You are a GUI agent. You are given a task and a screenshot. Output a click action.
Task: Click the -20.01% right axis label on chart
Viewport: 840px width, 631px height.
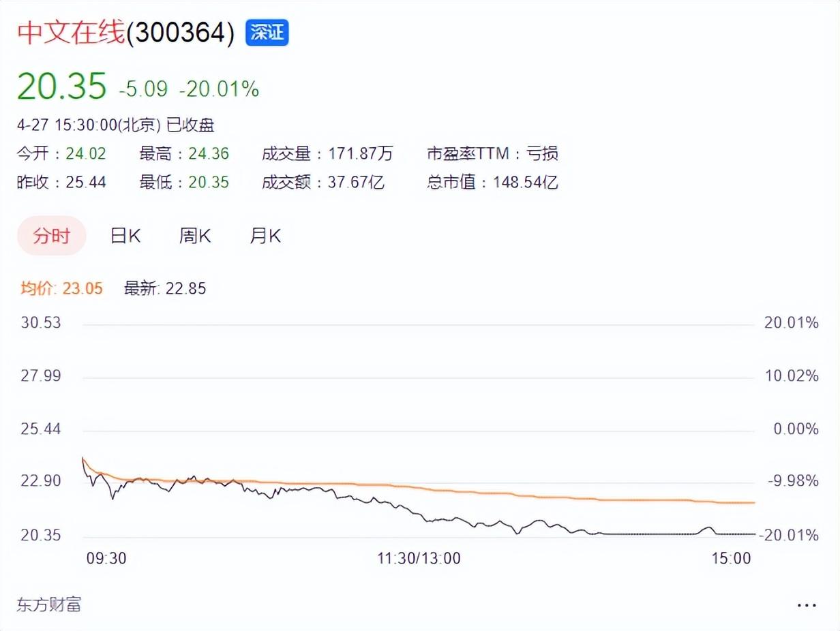[x=788, y=536]
